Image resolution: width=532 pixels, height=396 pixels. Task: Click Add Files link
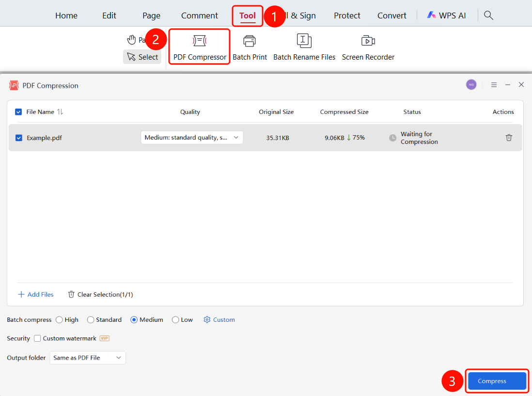click(x=36, y=294)
